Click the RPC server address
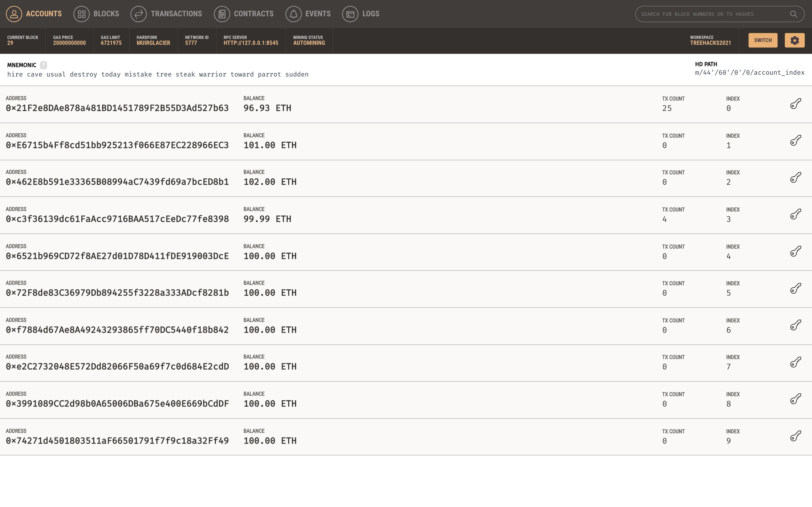 pos(251,43)
